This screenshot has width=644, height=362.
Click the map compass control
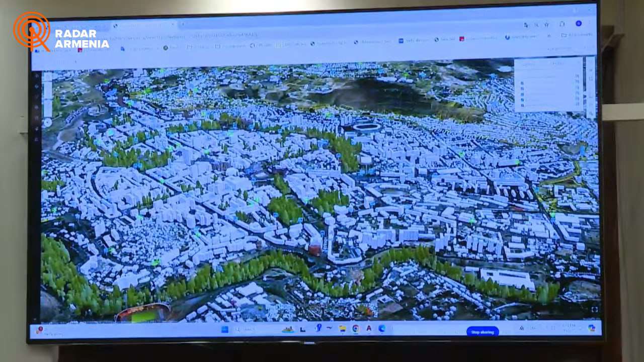47,122
